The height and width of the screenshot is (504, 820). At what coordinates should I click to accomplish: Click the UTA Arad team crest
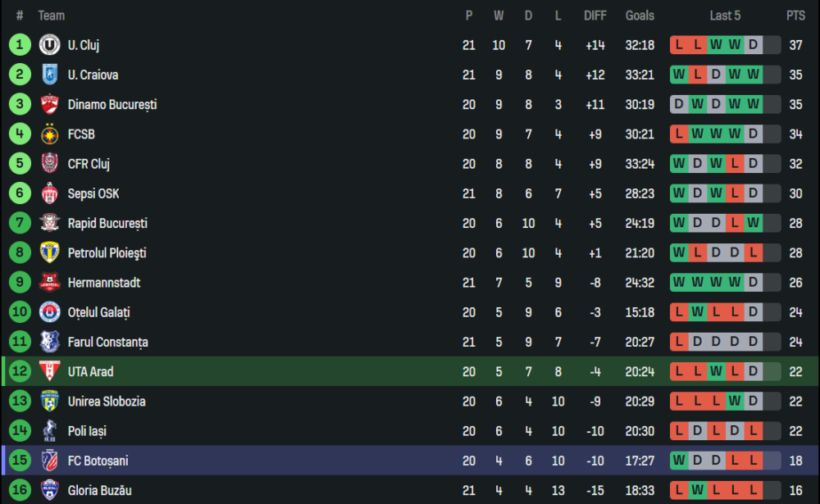click(x=50, y=372)
